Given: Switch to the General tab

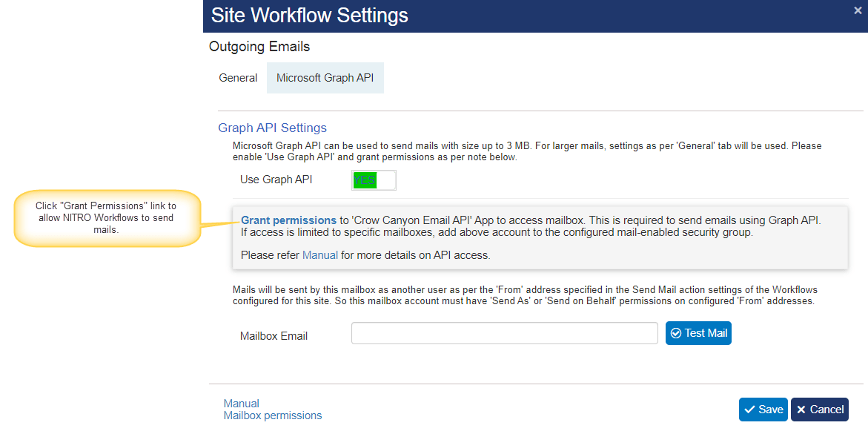Looking at the screenshot, I should click(x=238, y=77).
